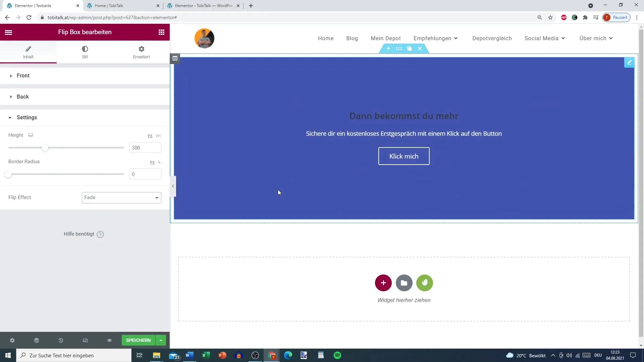The width and height of the screenshot is (644, 362).
Task: Open Mein Depot nav link
Action: pyautogui.click(x=386, y=39)
